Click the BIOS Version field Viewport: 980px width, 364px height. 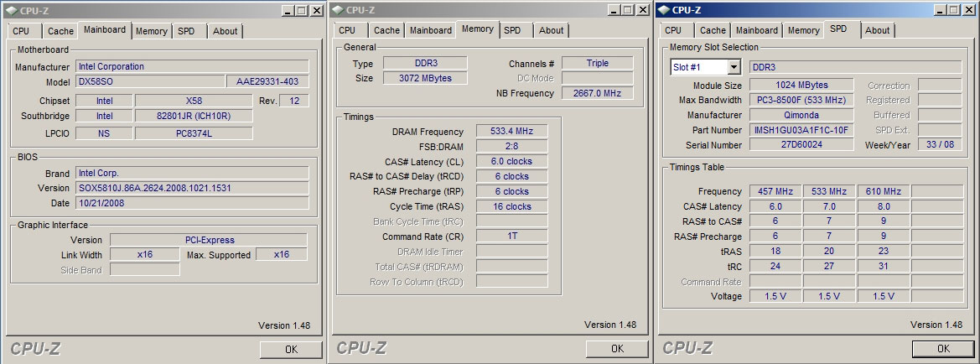193,188
